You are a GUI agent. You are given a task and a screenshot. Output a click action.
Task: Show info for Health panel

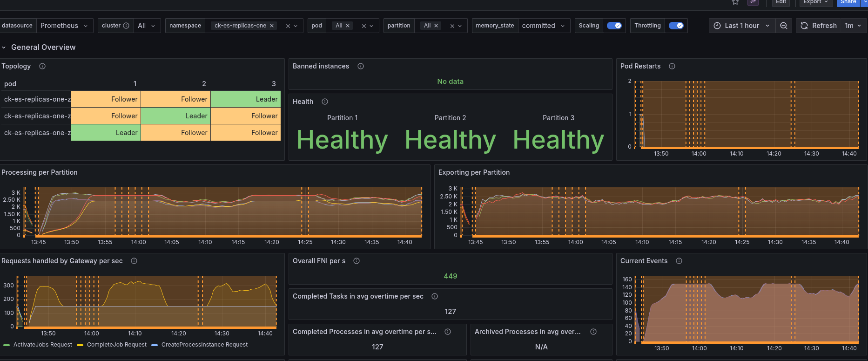[x=325, y=102]
